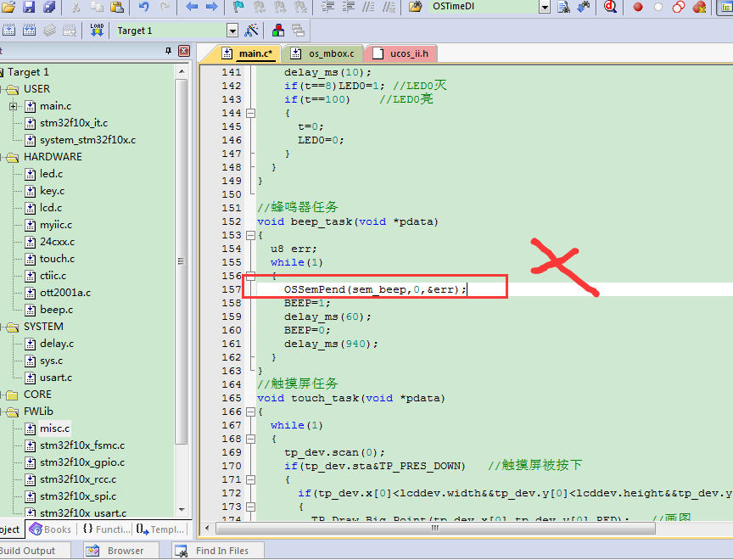Click the previous bookmark flag icon

259,7
